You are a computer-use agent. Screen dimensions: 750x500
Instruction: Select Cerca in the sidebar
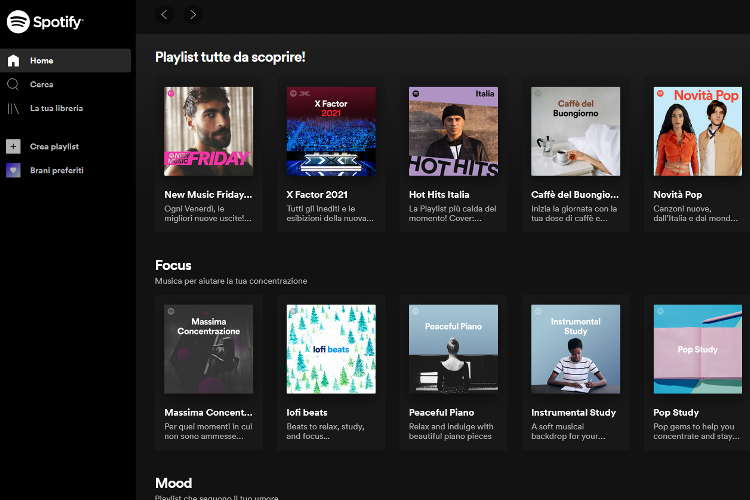coord(42,84)
